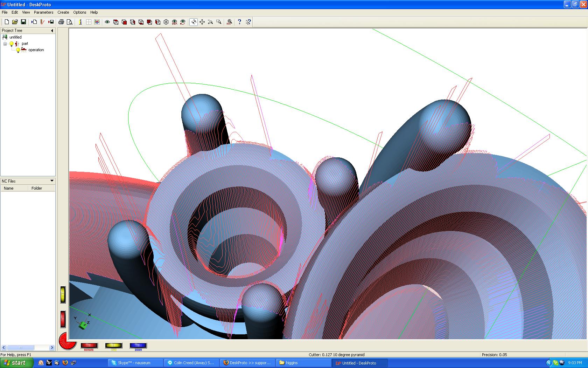Click the yellow information icon
The height and width of the screenshot is (368, 588).
click(80, 22)
